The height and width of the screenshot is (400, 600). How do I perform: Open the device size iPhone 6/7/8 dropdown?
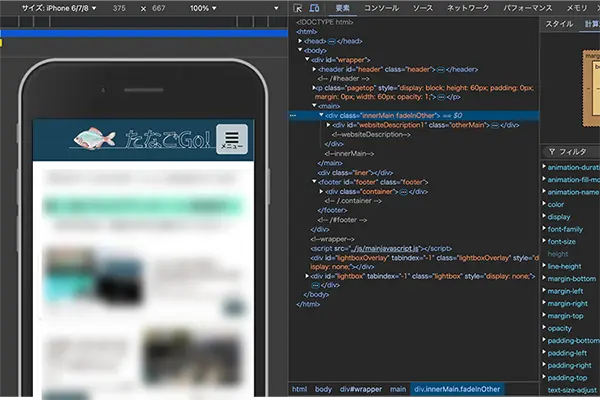(x=62, y=8)
